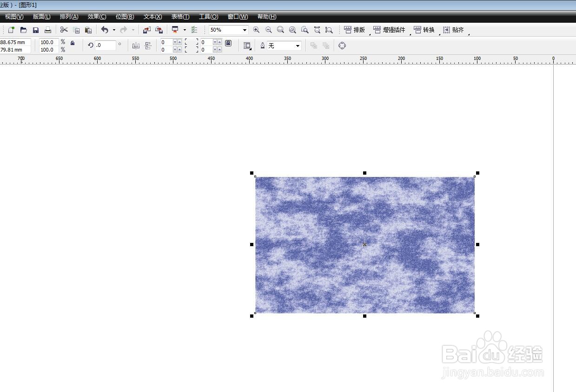This screenshot has width=576, height=392.
Task: Click the object width field 88.675 mm
Action: point(15,42)
